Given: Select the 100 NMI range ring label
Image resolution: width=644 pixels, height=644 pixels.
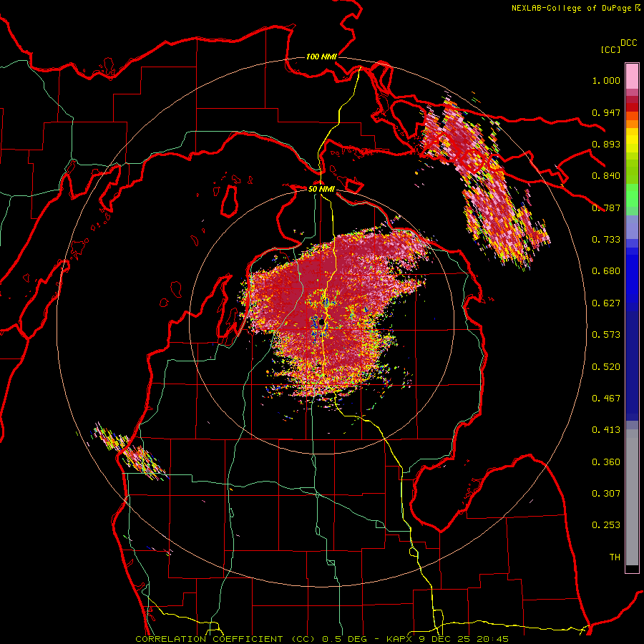Looking at the screenshot, I should pyautogui.click(x=321, y=57).
